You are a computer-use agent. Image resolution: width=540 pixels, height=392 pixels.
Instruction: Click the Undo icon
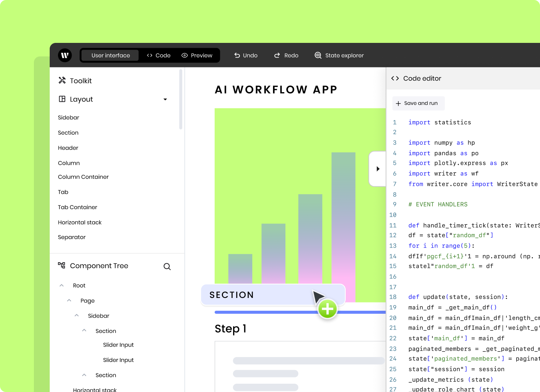(236, 55)
